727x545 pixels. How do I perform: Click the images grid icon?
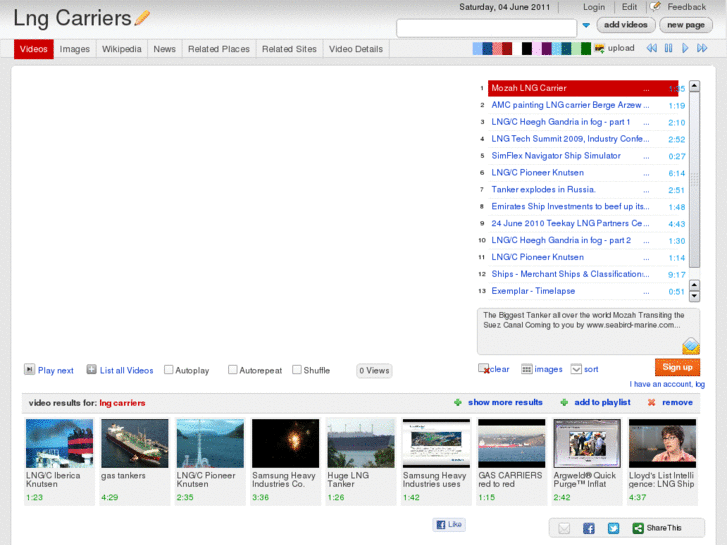(527, 369)
